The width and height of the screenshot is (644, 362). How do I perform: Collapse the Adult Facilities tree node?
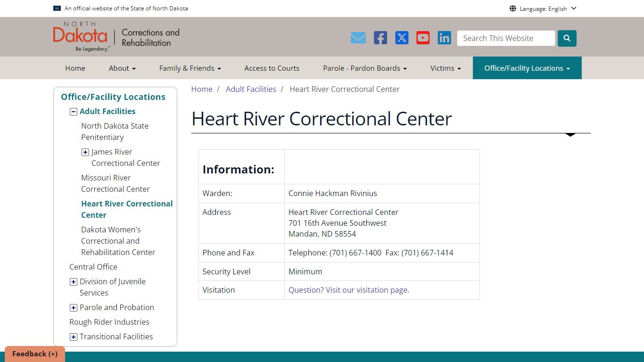click(x=73, y=112)
